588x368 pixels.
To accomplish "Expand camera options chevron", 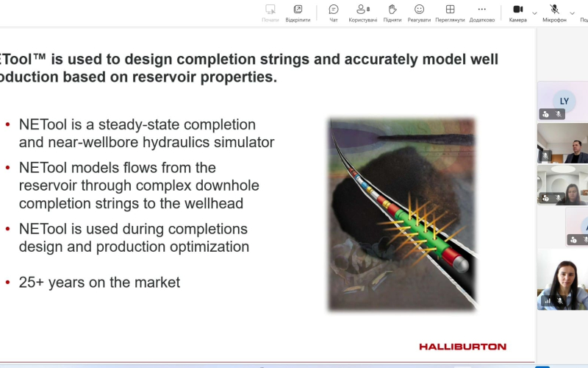I will tap(534, 13).
